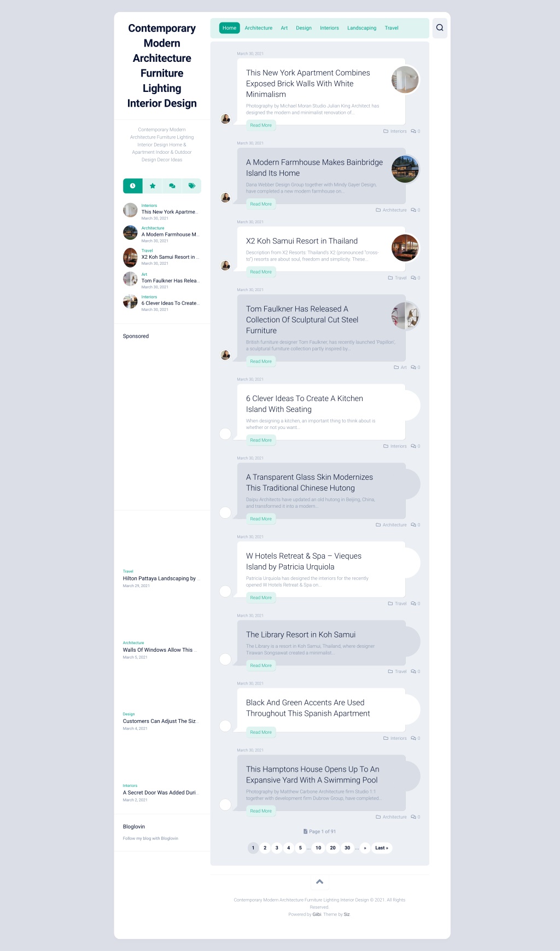Jump to the Last page link
Viewport: 560px width, 951px height.
point(382,848)
